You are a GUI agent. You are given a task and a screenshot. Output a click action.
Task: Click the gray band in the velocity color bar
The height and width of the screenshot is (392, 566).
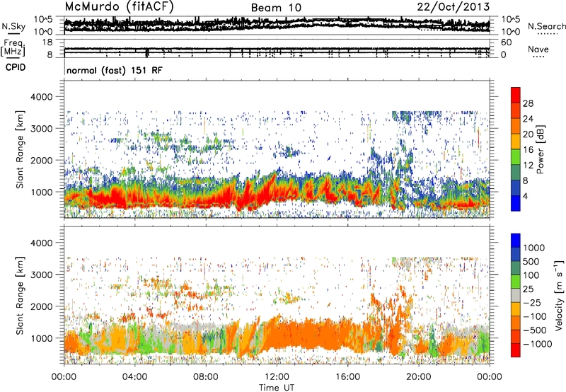tap(516, 295)
